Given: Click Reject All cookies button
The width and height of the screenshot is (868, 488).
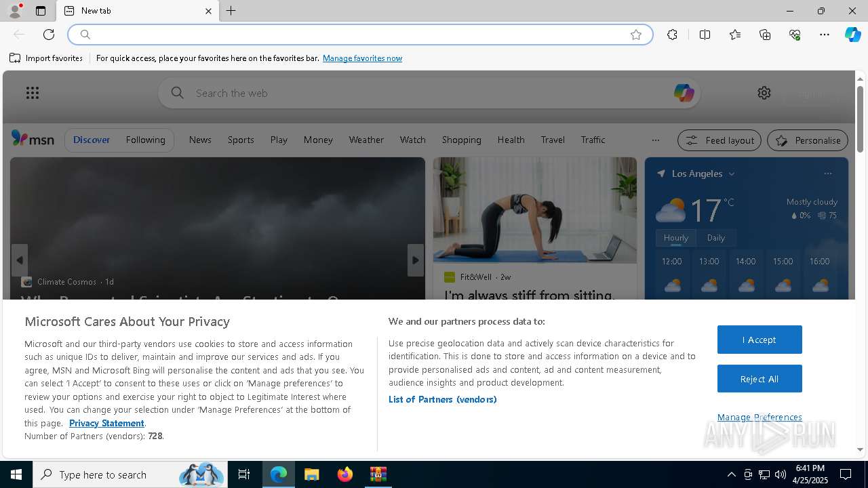Looking at the screenshot, I should tap(759, 379).
